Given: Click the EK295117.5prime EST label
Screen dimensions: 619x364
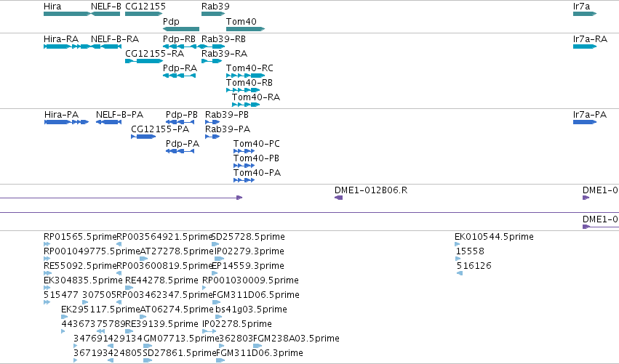Looking at the screenshot, I should 100,310.
